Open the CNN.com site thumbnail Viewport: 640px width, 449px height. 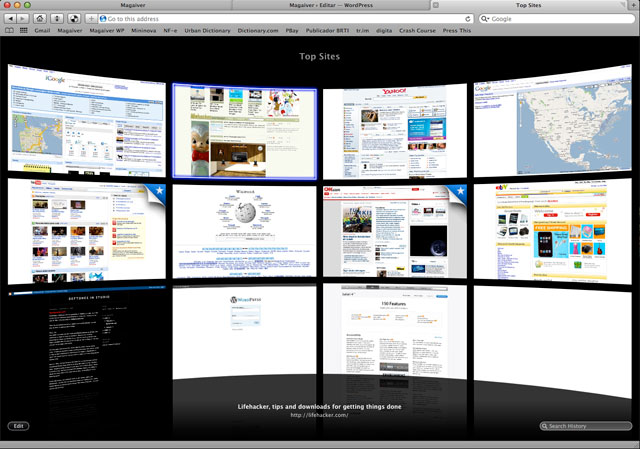point(395,231)
